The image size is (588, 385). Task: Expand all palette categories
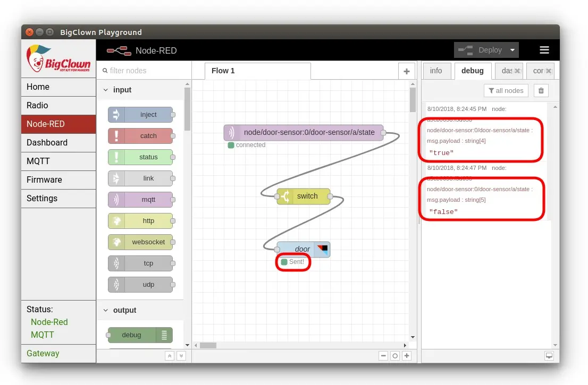(181, 356)
